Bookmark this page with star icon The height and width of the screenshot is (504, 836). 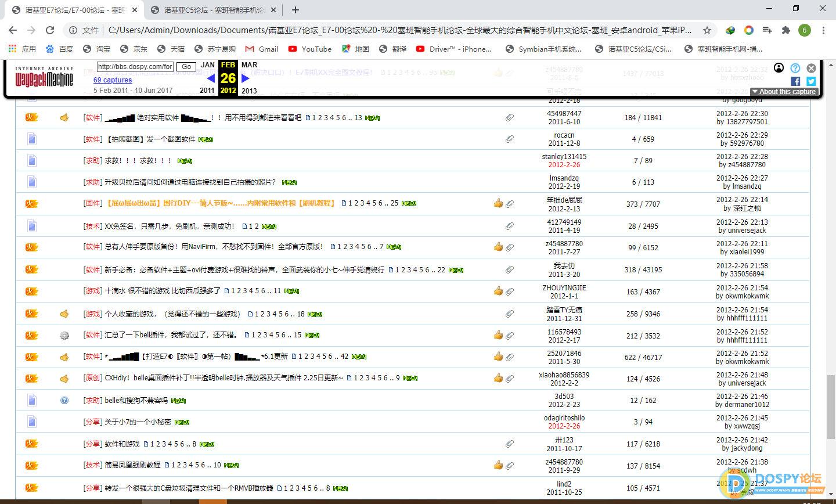pyautogui.click(x=707, y=30)
